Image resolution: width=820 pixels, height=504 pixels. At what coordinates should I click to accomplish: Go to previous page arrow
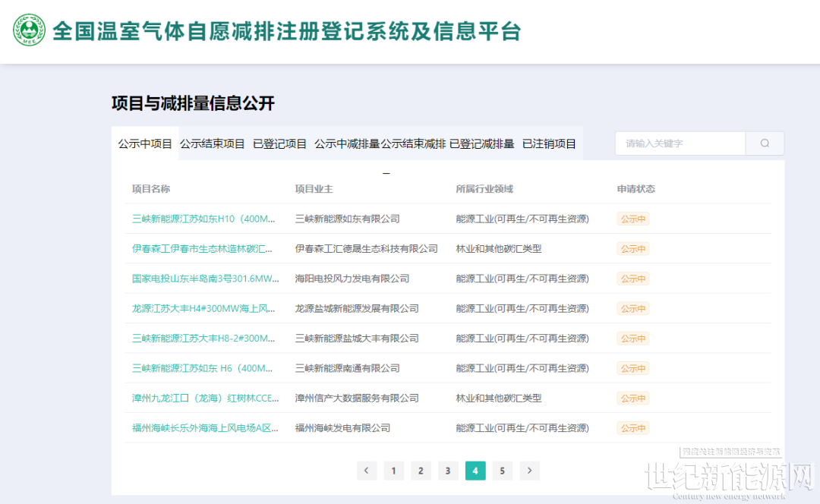(367, 471)
